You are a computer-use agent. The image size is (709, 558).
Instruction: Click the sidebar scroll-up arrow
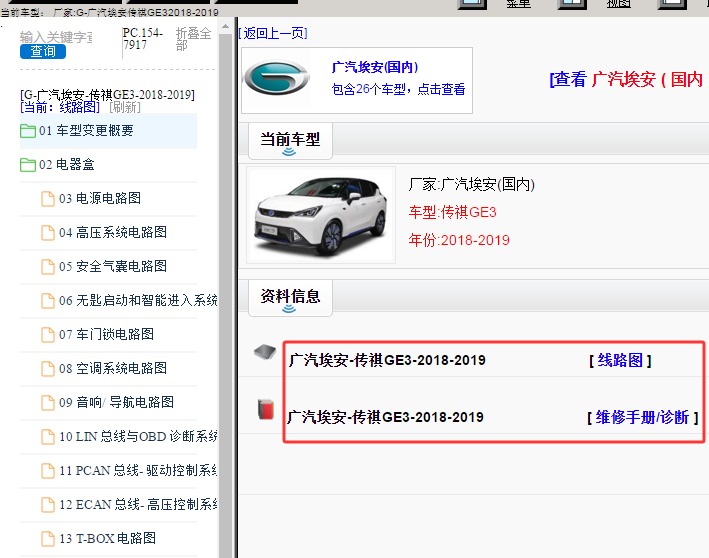pyautogui.click(x=225, y=27)
